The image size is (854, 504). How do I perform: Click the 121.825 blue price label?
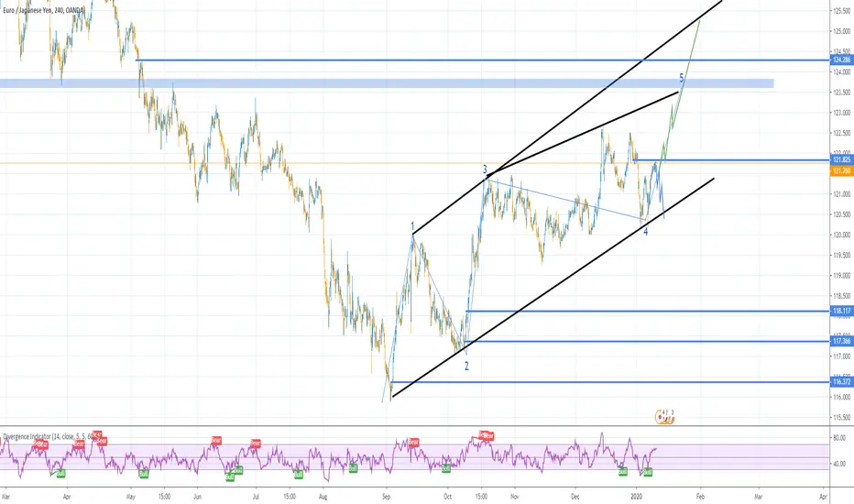tap(841, 159)
